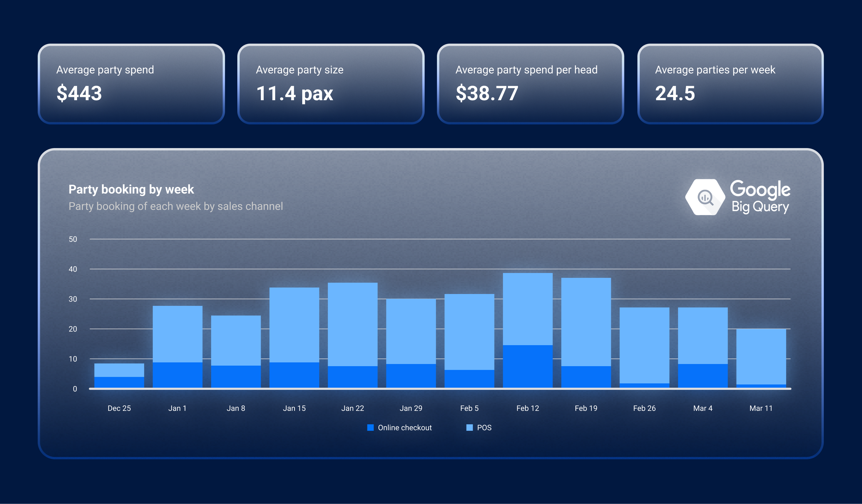Click the Google Big Query logo text
This screenshot has height=504, width=862.
[x=760, y=197]
